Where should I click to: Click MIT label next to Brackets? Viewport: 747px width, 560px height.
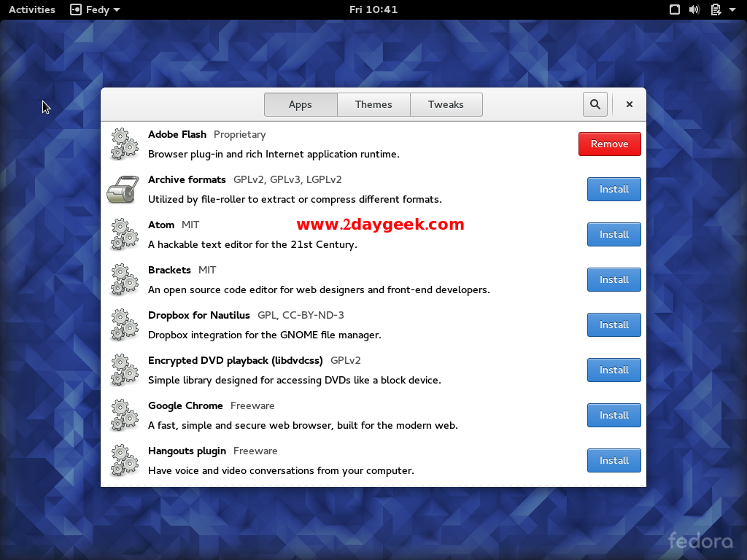207,270
